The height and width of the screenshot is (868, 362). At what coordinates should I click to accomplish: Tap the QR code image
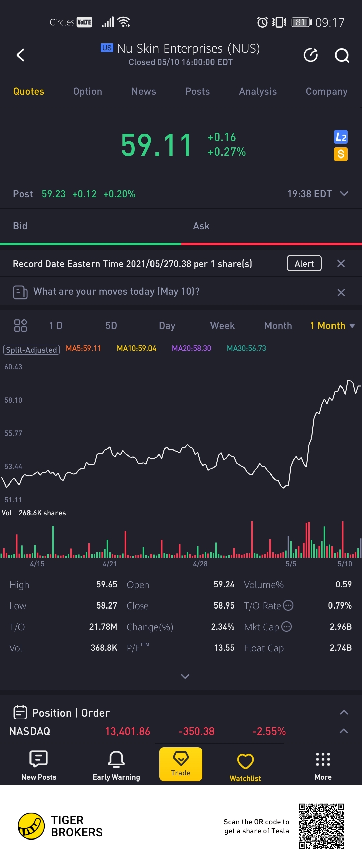point(321,826)
